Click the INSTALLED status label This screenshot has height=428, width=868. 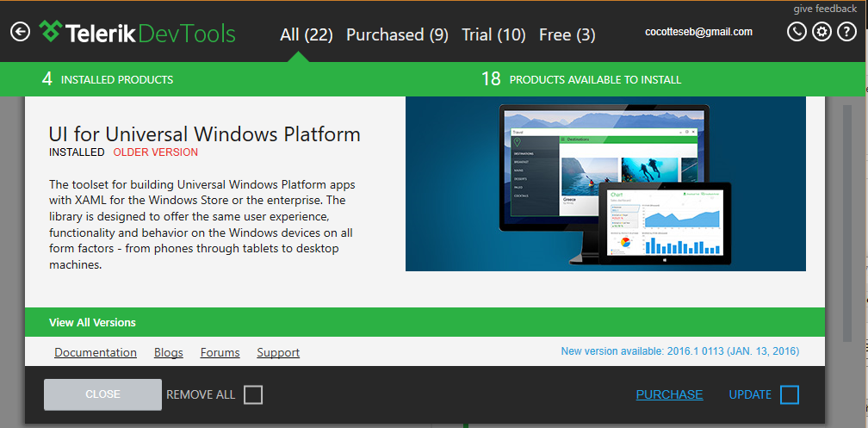(77, 152)
